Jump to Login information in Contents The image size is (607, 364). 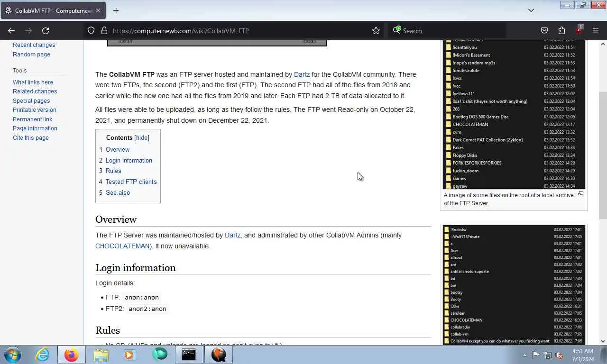coord(129,161)
